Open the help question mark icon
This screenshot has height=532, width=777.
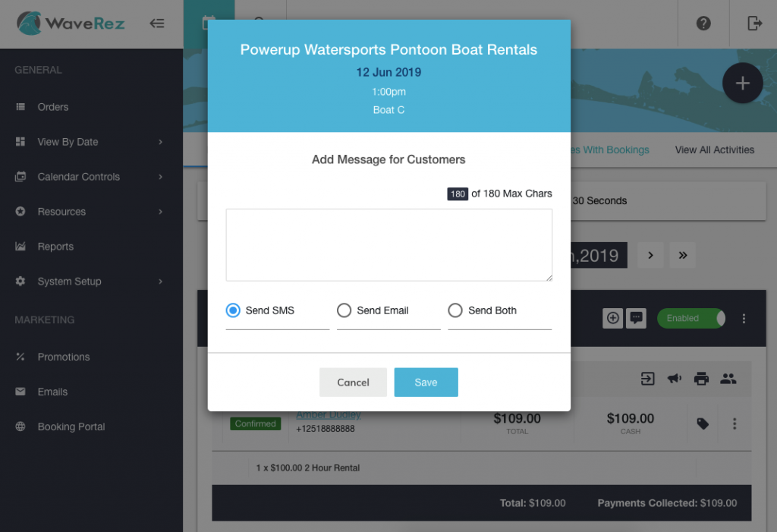[703, 24]
